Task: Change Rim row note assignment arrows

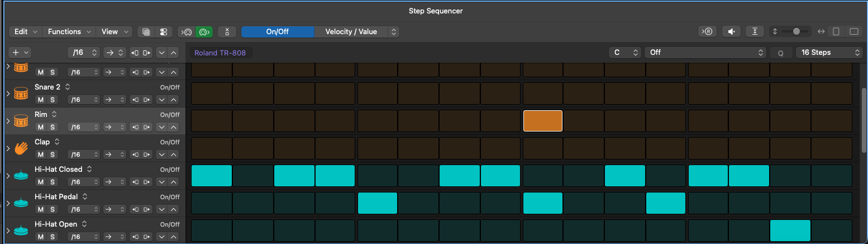Action: tap(54, 114)
